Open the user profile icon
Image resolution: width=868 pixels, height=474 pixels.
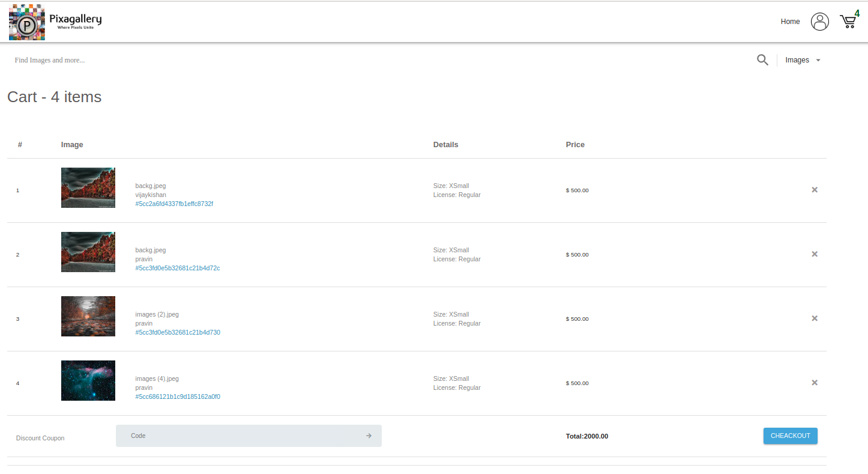click(819, 22)
